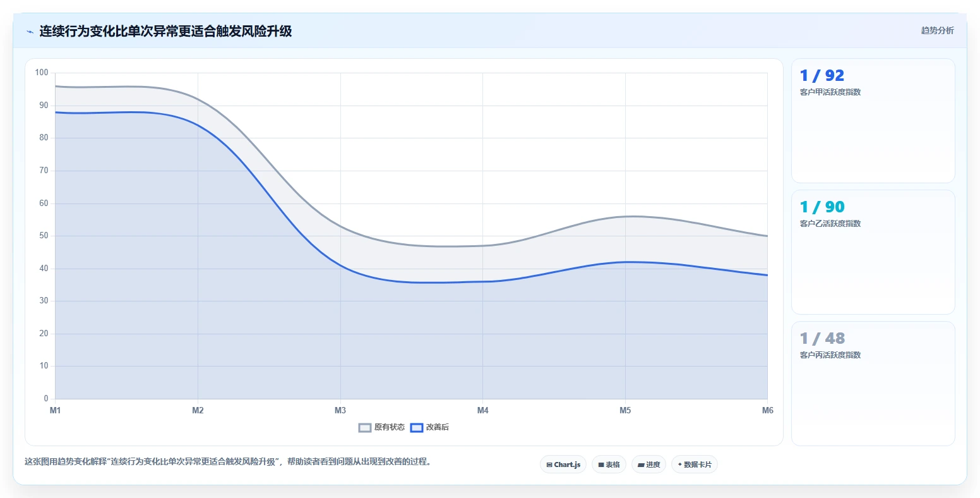The image size is (980, 498).
Task: Click the Chart.js chip icon
Action: (x=549, y=465)
